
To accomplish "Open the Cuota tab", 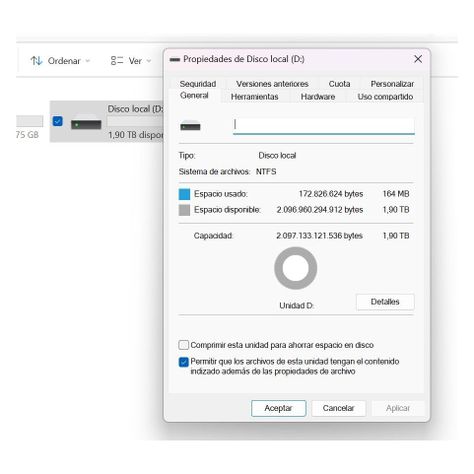I will tap(339, 84).
